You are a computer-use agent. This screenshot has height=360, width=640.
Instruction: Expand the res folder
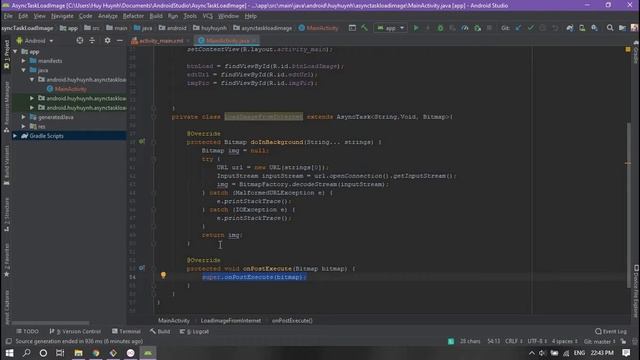coord(24,127)
